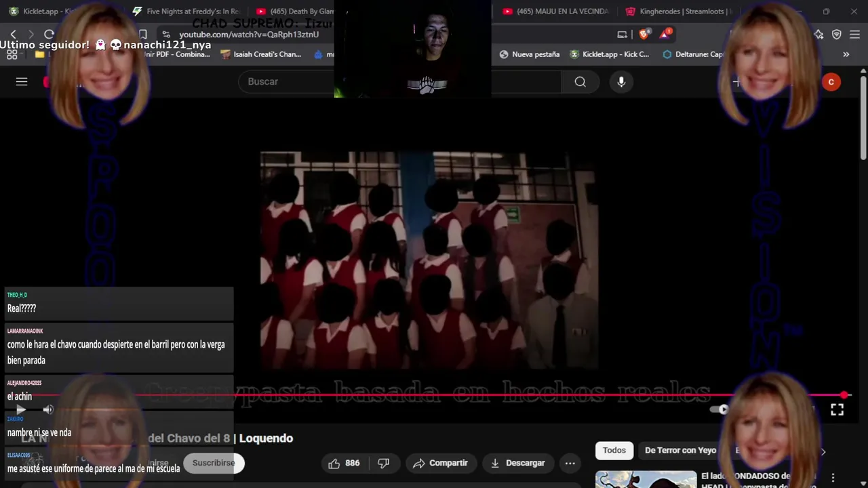Mute the video with speaker icon

pyautogui.click(x=48, y=409)
